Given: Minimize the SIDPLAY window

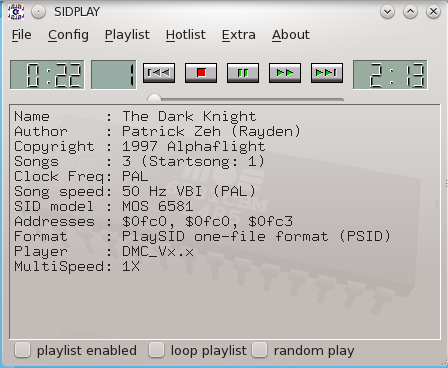Looking at the screenshot, I should coord(387,12).
